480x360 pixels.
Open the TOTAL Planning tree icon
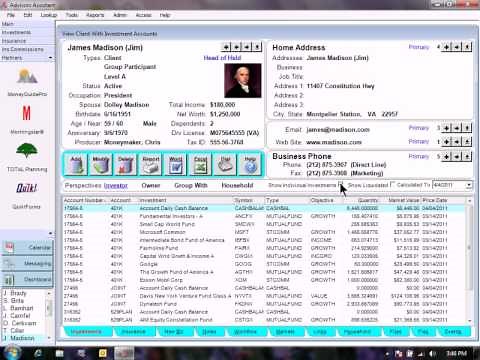pos(27,151)
